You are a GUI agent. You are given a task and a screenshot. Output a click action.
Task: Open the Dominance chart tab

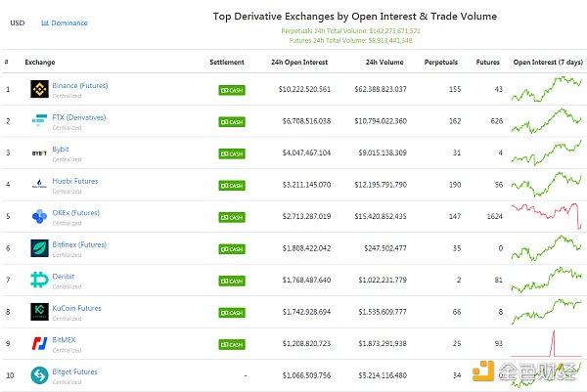[65, 22]
